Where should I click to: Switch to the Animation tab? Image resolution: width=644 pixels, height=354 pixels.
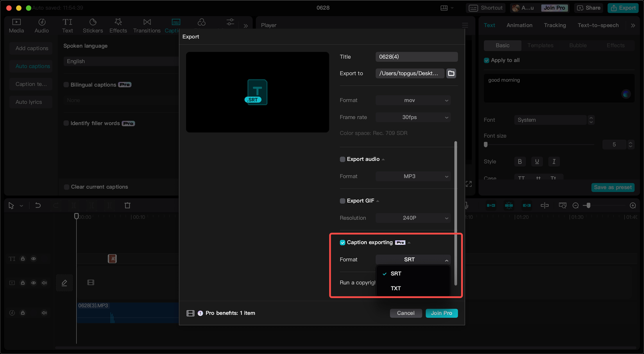[x=519, y=25]
